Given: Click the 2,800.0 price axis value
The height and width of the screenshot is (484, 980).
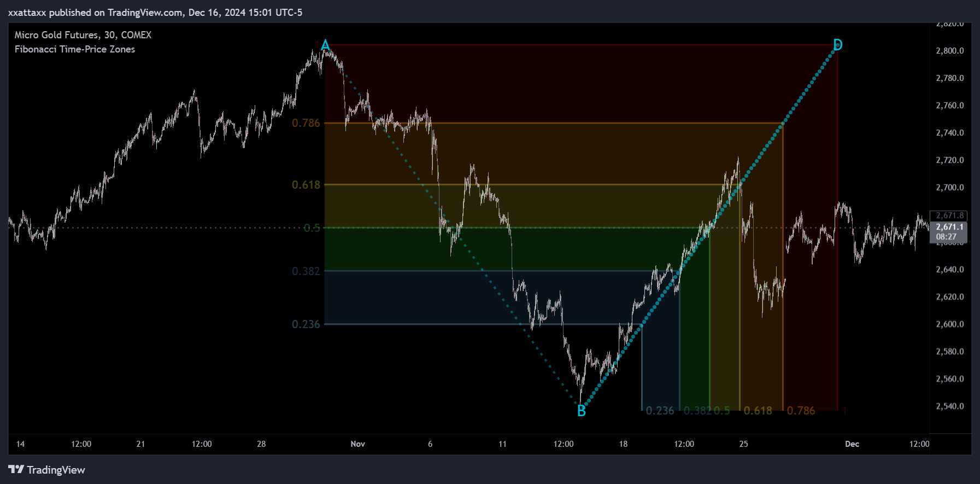Looking at the screenshot, I should click(950, 51).
